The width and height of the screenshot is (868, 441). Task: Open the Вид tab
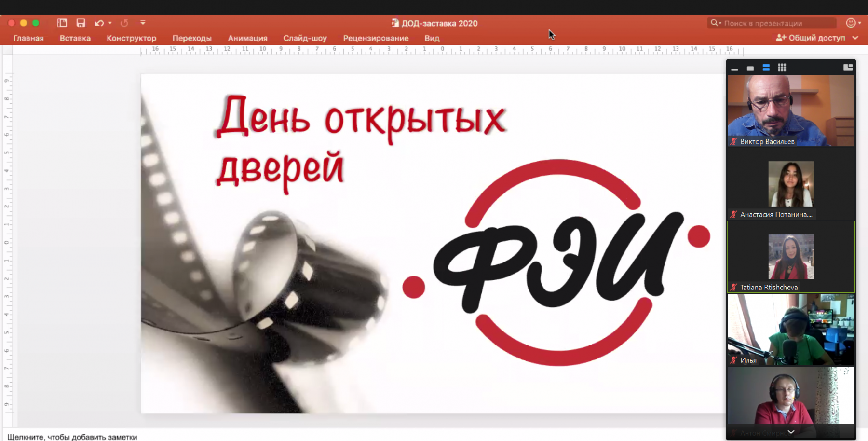click(432, 38)
